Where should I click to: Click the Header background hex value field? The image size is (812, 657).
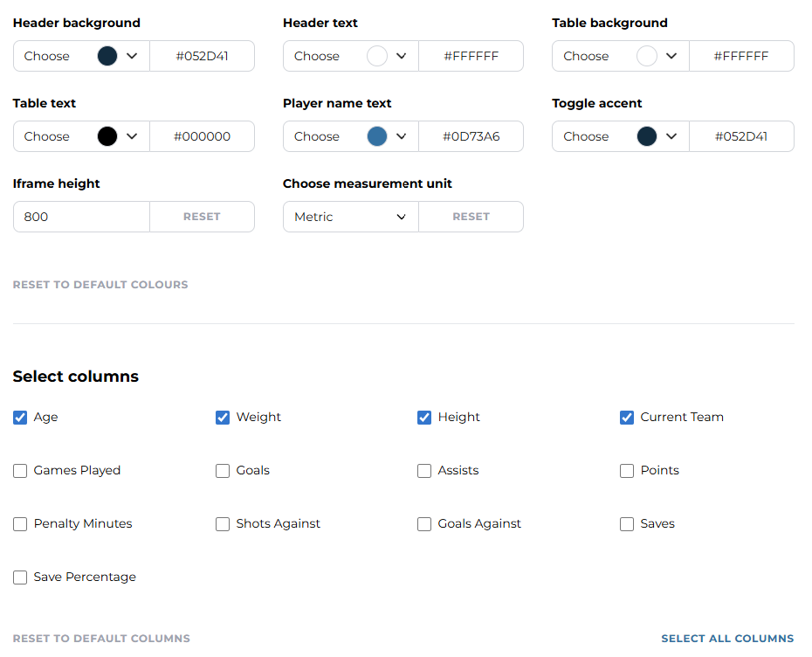click(202, 56)
